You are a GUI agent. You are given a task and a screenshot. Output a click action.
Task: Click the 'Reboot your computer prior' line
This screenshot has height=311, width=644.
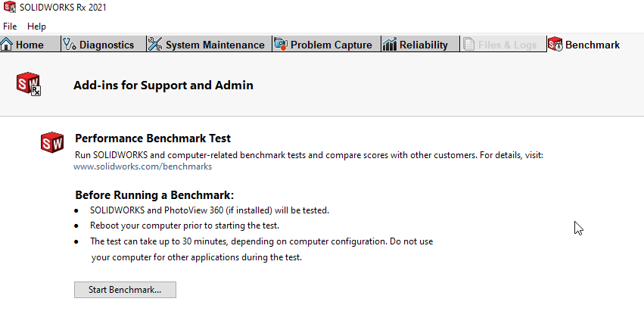[x=185, y=225]
